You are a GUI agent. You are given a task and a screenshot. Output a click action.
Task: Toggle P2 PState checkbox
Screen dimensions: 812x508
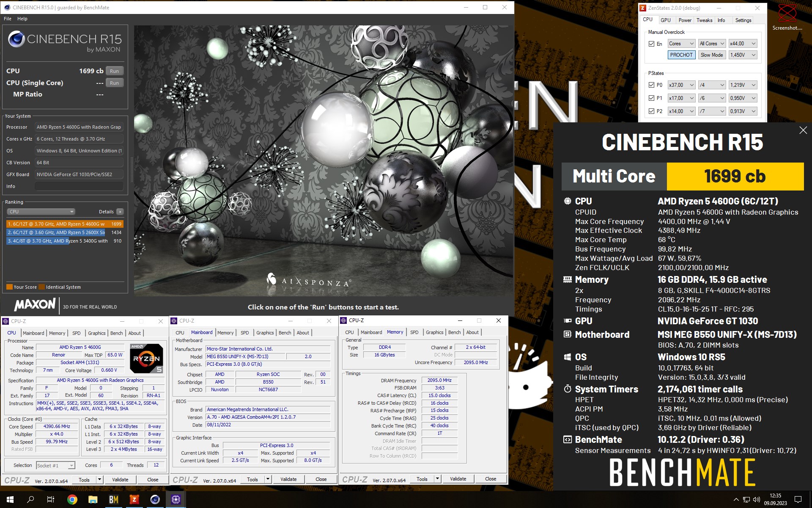point(651,111)
